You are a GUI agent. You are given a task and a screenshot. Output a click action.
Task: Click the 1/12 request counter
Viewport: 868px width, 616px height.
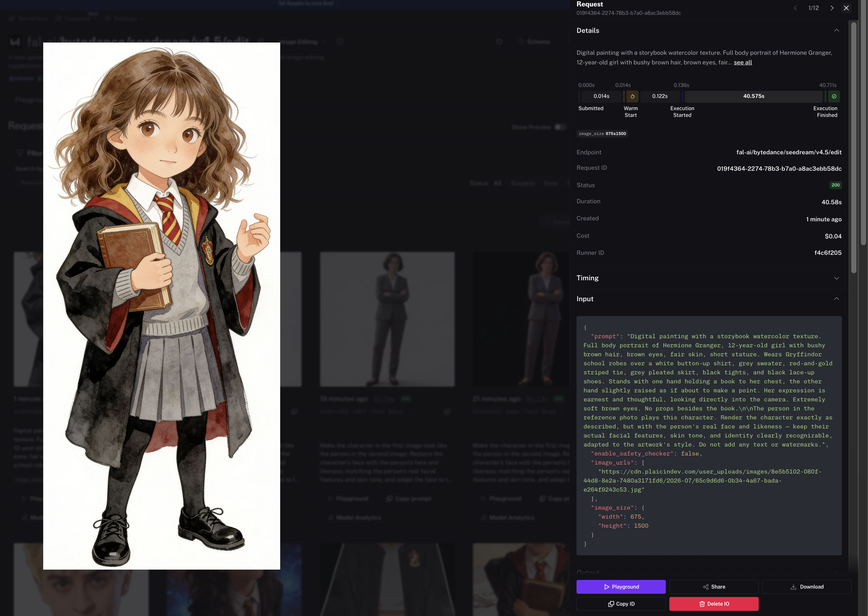pos(813,8)
